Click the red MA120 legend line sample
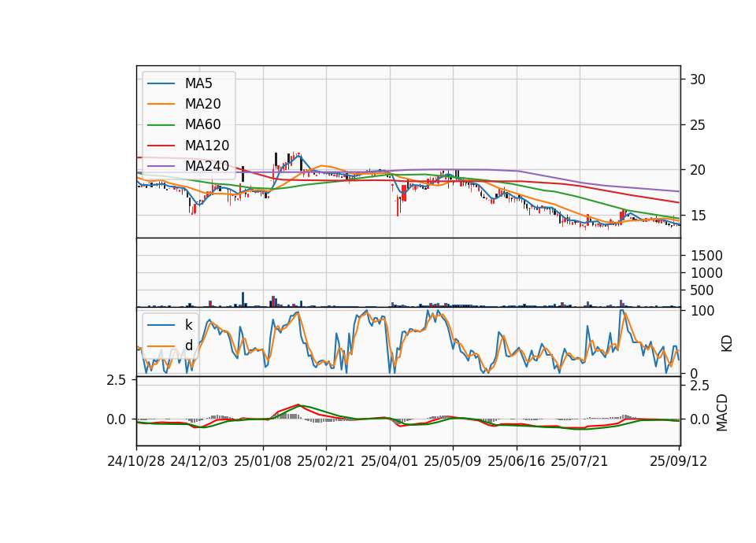 (x=161, y=146)
